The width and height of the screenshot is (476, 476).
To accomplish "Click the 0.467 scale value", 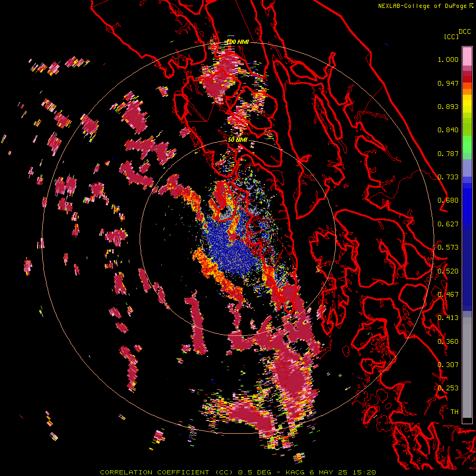I will tap(448, 295).
